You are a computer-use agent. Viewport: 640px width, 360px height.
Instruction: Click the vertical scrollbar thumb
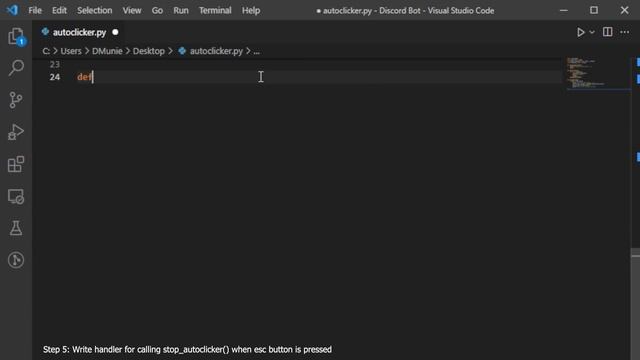coord(635,304)
